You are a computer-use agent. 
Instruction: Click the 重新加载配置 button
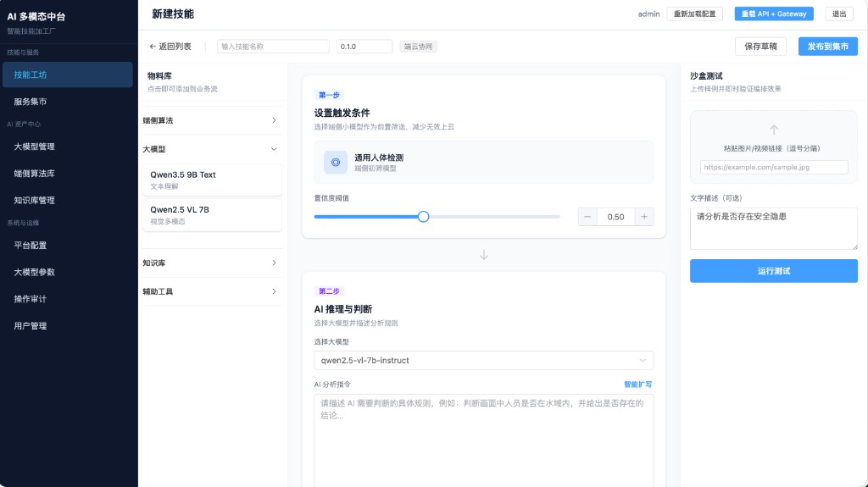click(x=695, y=14)
